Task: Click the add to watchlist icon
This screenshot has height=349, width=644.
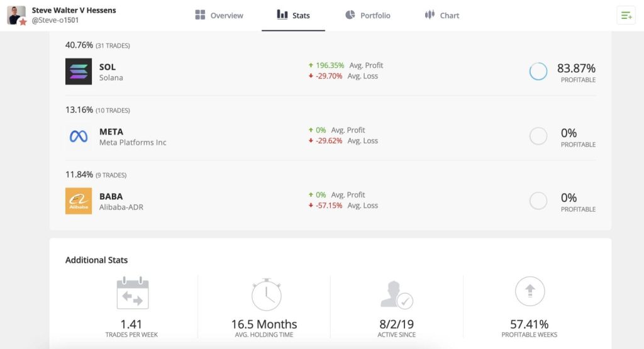Action: pos(626,16)
